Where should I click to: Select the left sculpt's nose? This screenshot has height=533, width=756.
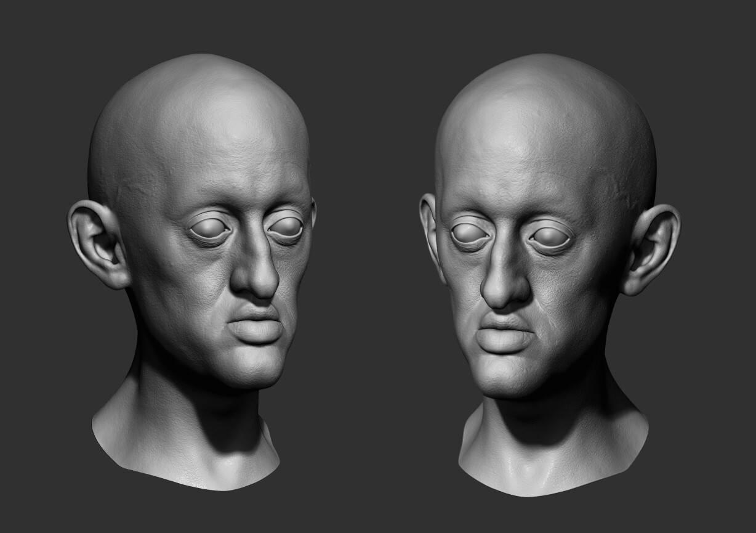pyautogui.click(x=252, y=277)
